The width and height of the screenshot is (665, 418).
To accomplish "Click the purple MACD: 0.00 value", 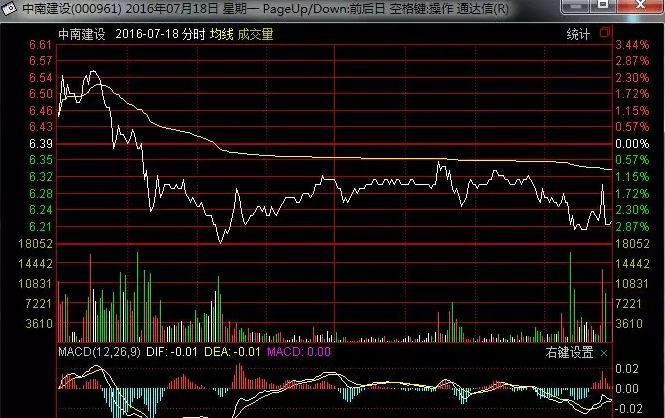I will pyautogui.click(x=299, y=352).
